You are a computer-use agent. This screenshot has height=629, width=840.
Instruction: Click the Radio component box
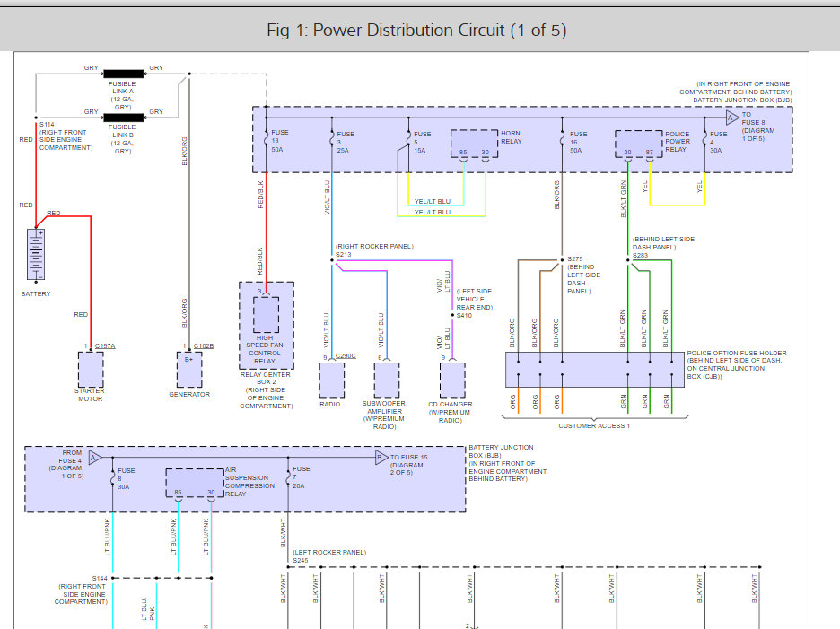click(x=332, y=380)
